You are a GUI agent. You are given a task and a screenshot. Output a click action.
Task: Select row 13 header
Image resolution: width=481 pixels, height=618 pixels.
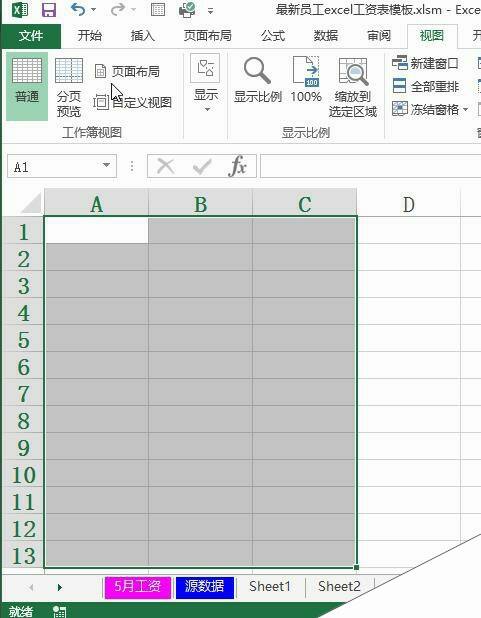click(x=23, y=554)
